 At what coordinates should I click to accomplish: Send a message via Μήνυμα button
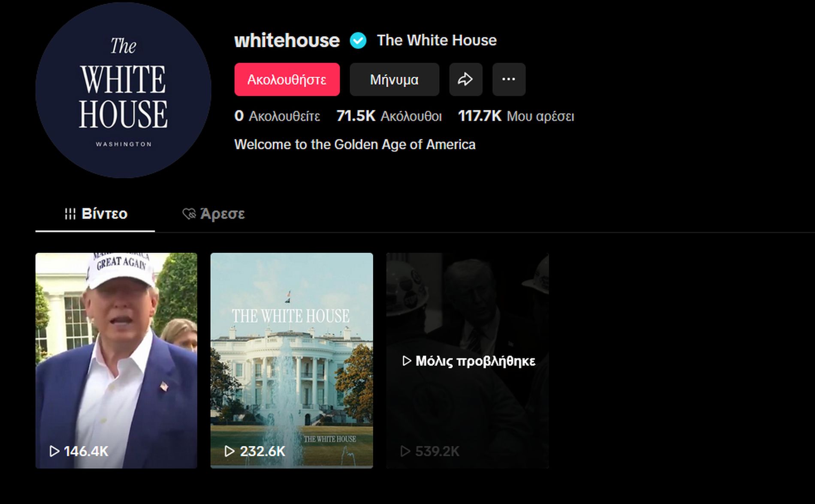(x=394, y=79)
